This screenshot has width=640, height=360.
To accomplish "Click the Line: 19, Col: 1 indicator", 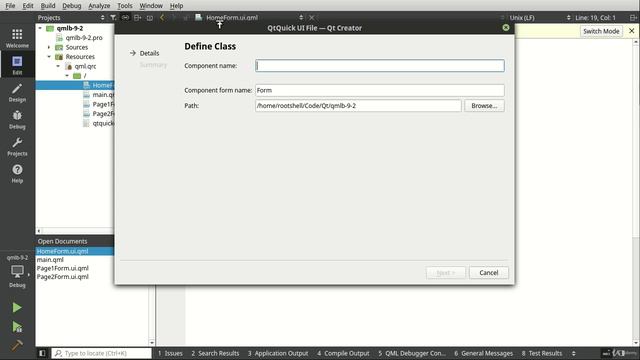I will [595, 18].
